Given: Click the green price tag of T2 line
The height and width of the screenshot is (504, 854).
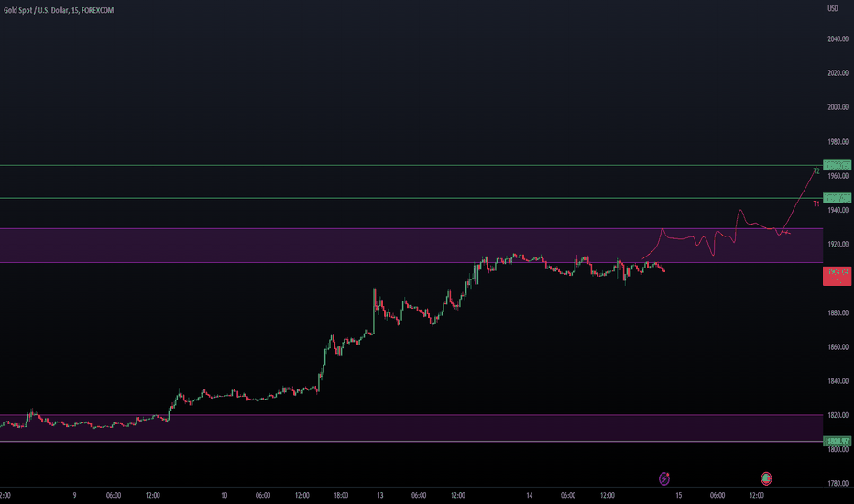Looking at the screenshot, I should click(x=838, y=165).
